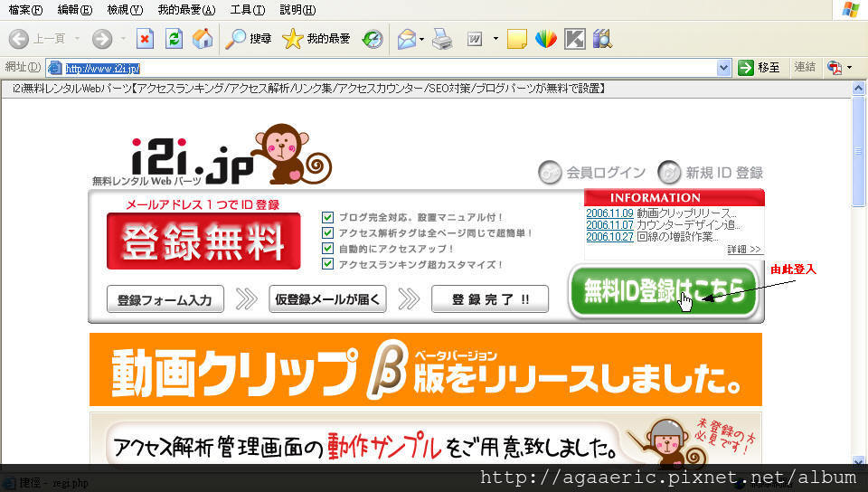Expand the PDF toolbar dropdown arrow
The image size is (868, 492).
click(x=849, y=68)
